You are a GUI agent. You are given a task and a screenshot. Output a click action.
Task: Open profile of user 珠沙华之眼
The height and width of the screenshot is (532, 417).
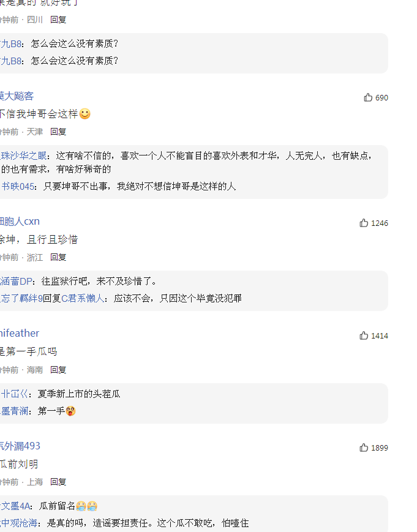tap(23, 155)
